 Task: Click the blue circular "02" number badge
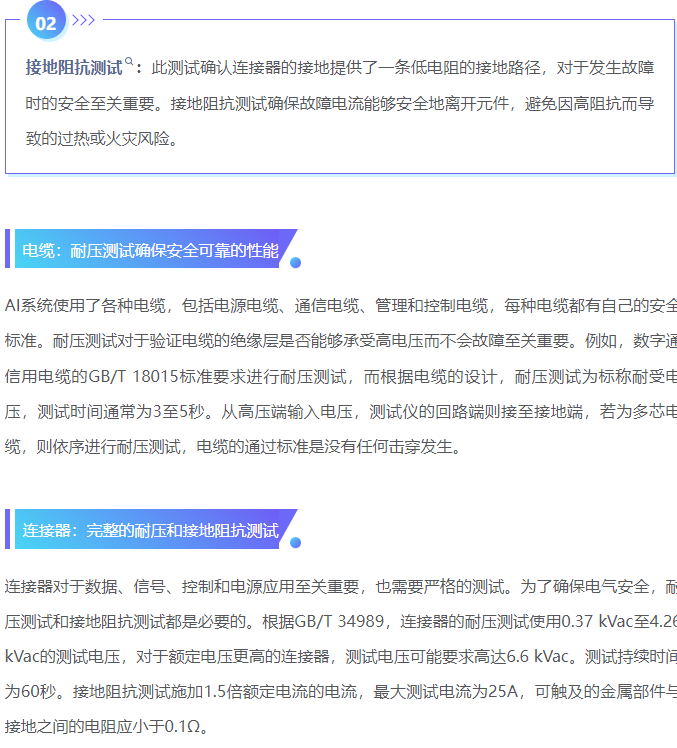pos(46,20)
